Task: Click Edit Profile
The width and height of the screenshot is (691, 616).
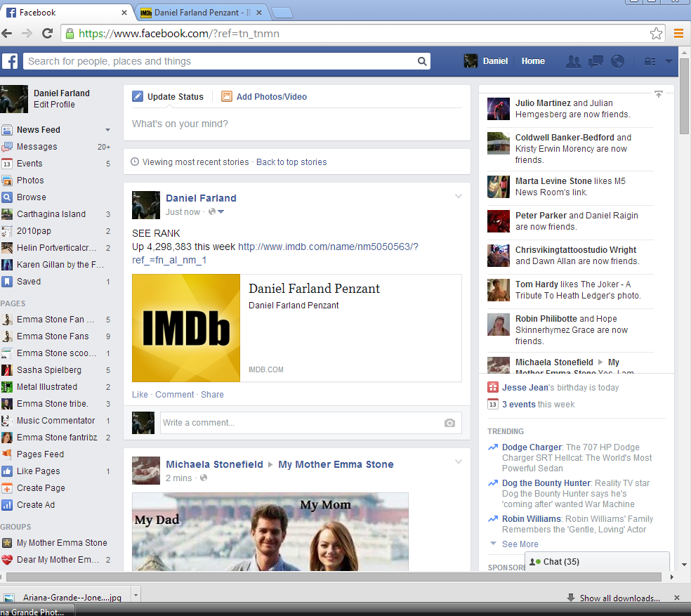Action: (x=54, y=105)
